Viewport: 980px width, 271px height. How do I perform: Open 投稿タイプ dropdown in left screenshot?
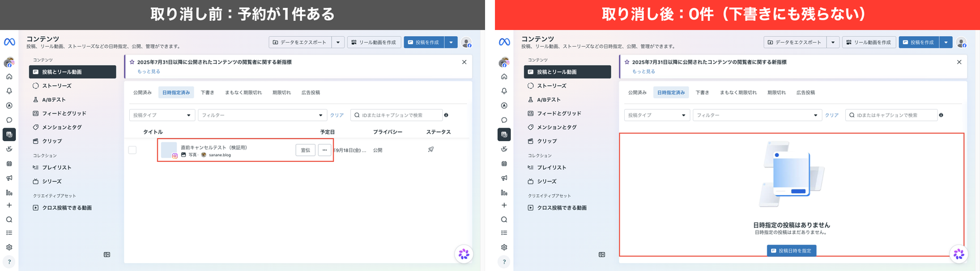pyautogui.click(x=162, y=115)
